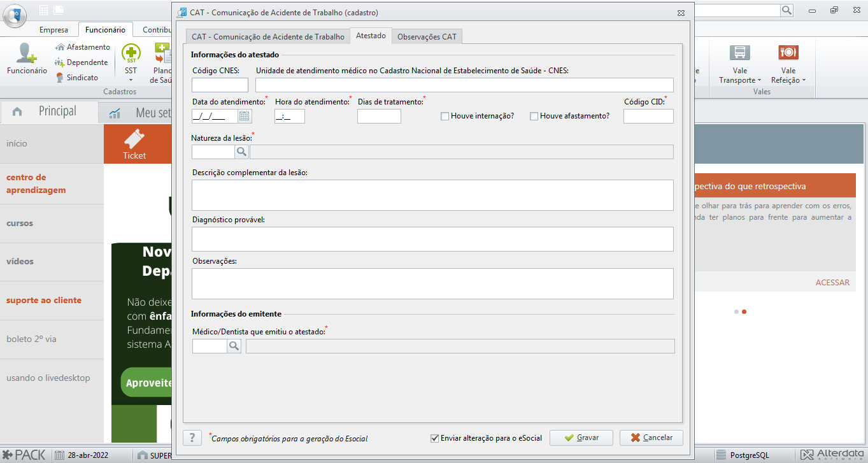Image resolution: width=868 pixels, height=463 pixels.
Task: Open the Contribuinte ribbon tab
Action: (x=157, y=30)
